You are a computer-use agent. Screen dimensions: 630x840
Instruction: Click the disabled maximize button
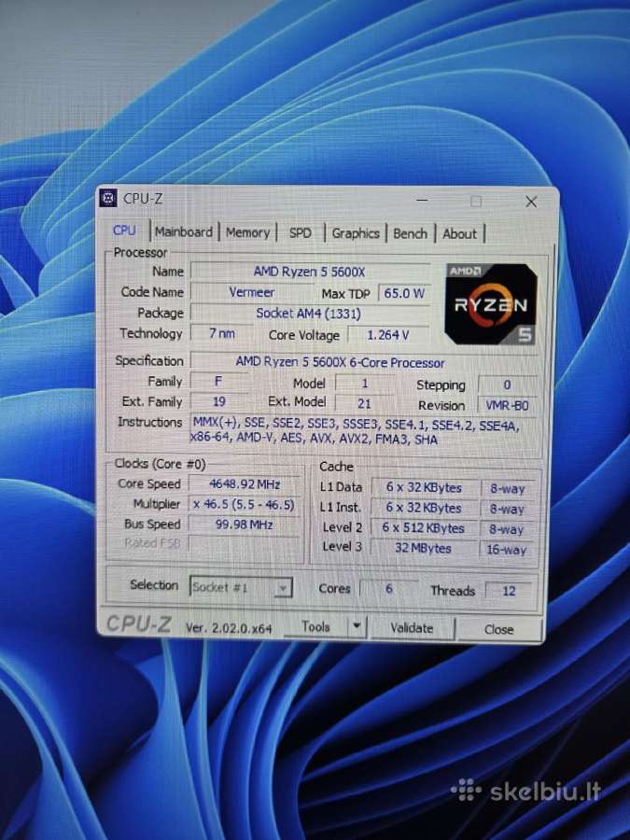pos(476,201)
